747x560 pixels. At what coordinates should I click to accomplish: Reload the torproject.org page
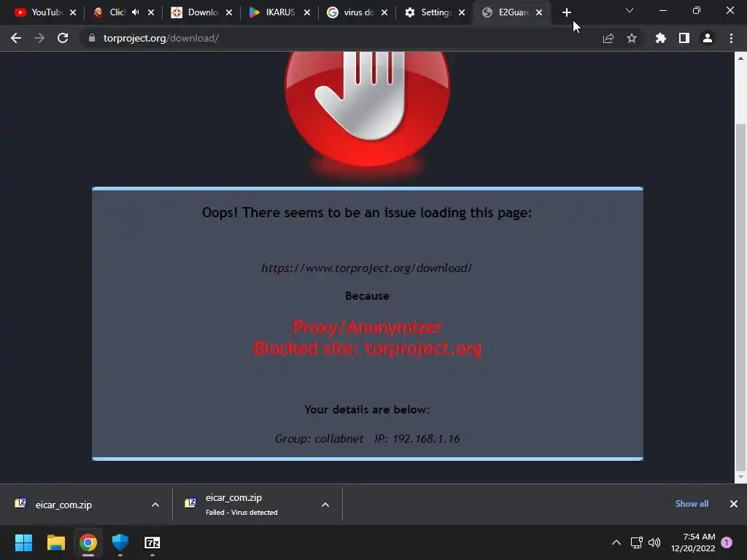tap(63, 38)
